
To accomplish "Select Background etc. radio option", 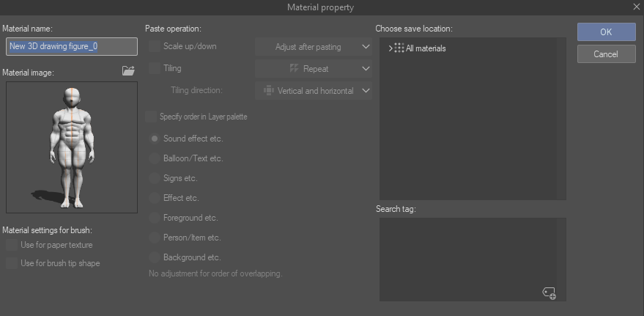I will pyautogui.click(x=155, y=257).
